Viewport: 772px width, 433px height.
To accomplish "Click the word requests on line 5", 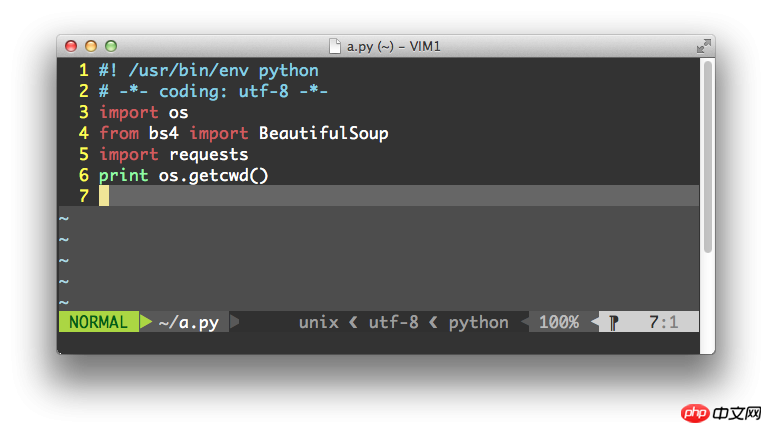I will [208, 154].
